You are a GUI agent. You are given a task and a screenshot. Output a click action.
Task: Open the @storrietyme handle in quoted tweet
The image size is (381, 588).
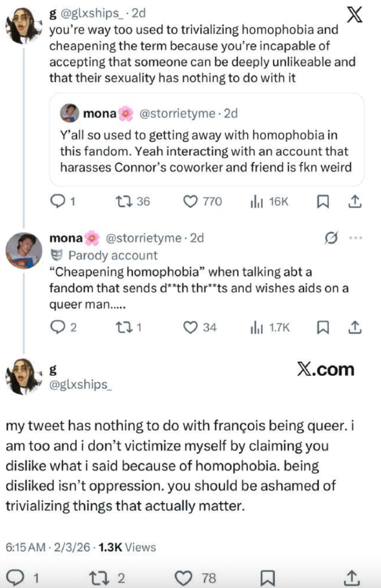pyautogui.click(x=177, y=114)
